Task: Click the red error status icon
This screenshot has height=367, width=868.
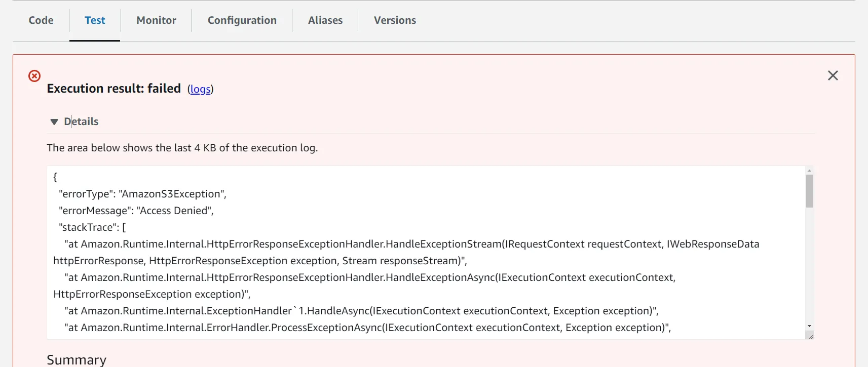Action: [34, 76]
